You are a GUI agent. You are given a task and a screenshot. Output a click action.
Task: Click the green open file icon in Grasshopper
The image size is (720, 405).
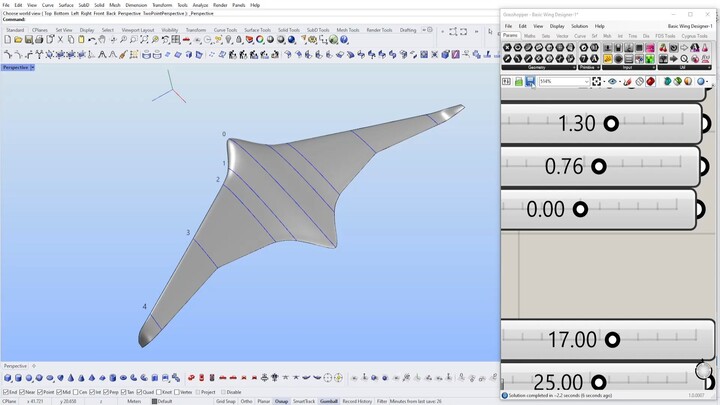519,82
